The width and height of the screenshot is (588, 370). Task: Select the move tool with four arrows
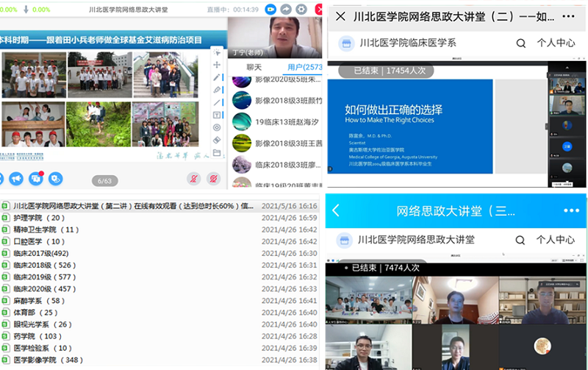tap(217, 65)
